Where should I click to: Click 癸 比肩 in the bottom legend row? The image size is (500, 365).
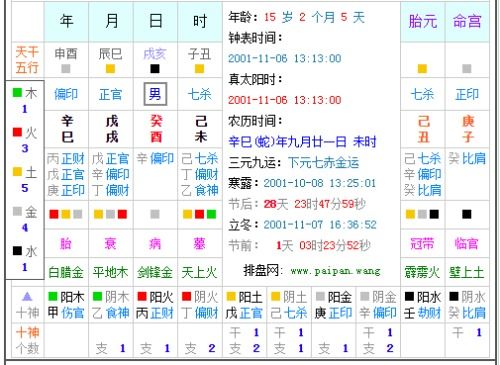(467, 313)
